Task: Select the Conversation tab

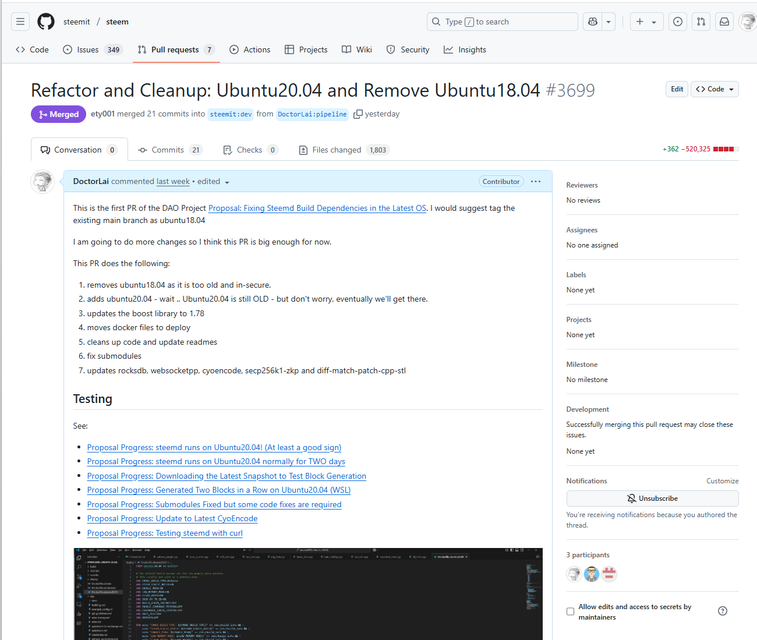Action: click(x=79, y=150)
